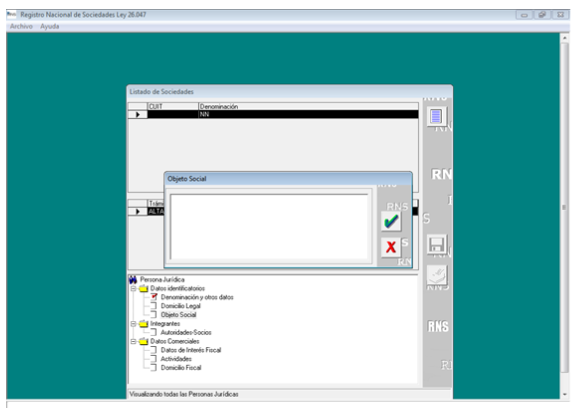Check the Autoridades-Socios box
This screenshot has width=577, height=413.
154,332
